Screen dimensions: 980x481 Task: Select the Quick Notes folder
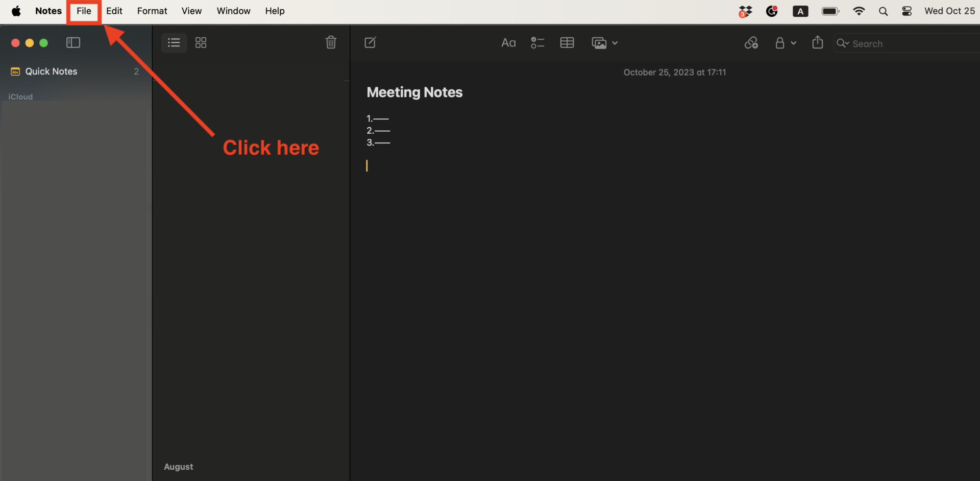52,71
